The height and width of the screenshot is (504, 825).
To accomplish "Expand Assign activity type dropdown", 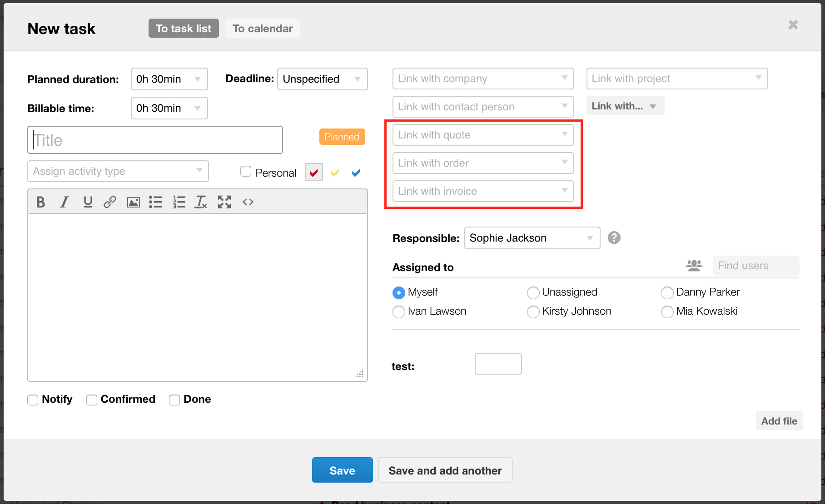I will 118,171.
